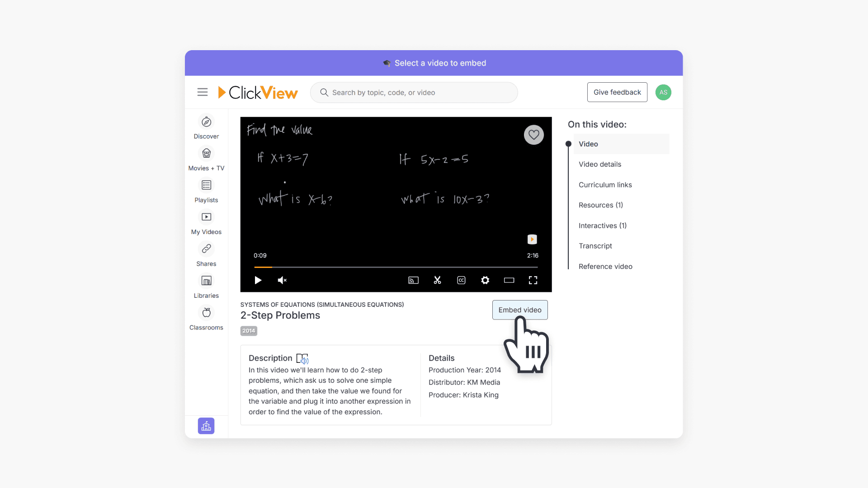Open the Movies + TV section
The height and width of the screenshot is (488, 868).
coord(206,160)
